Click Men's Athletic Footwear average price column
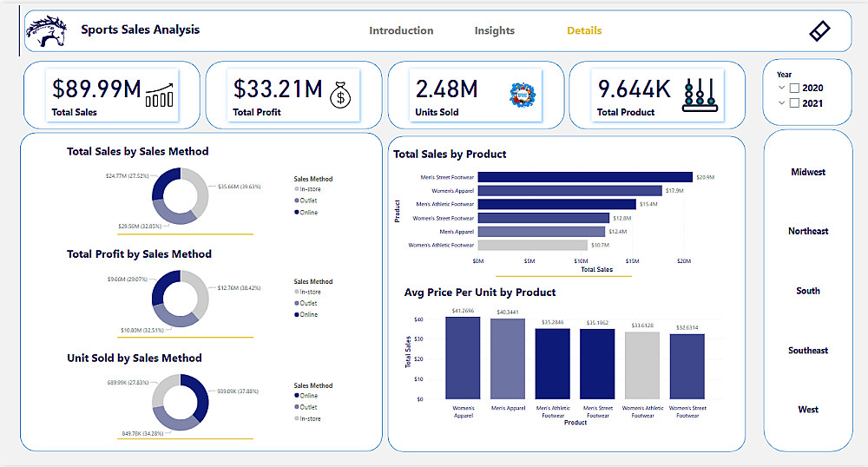 (552, 364)
